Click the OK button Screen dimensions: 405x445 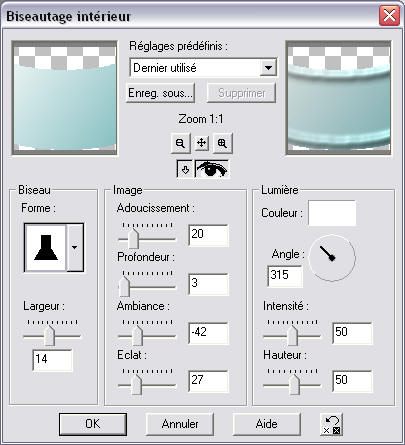click(93, 424)
